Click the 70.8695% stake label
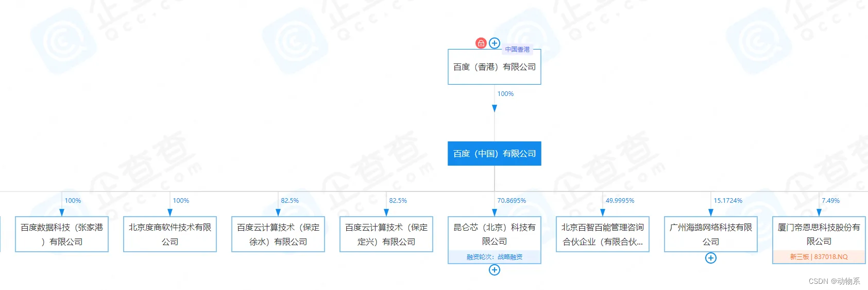The width and height of the screenshot is (868, 290). click(x=512, y=201)
